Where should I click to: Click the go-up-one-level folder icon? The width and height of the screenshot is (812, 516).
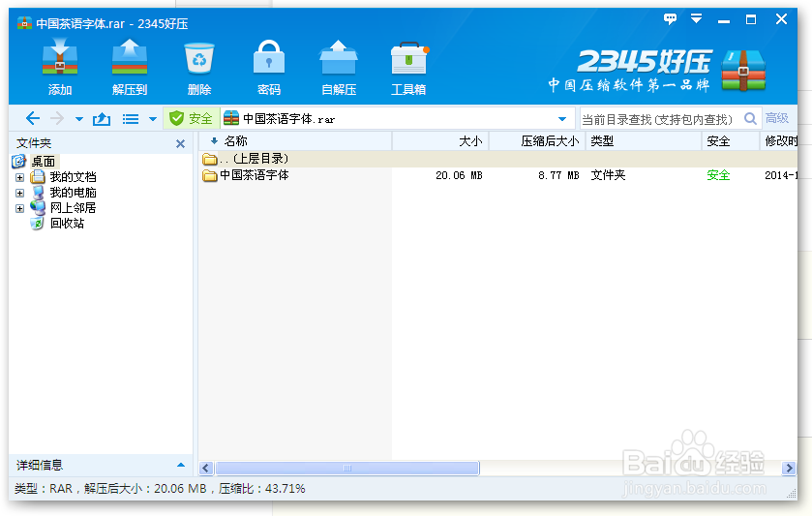tap(102, 119)
